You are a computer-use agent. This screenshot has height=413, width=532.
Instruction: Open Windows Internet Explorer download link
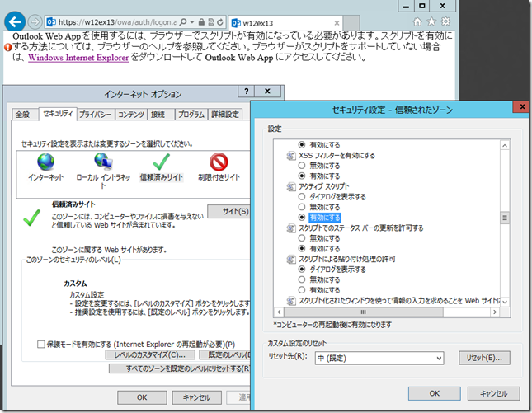coord(78,58)
